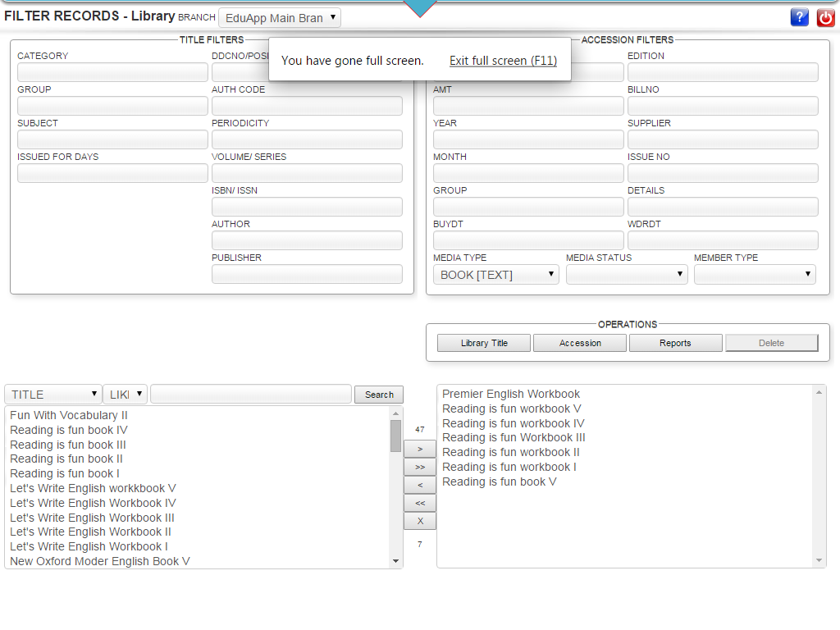Screen dimensions: 840x630
Task: Click the Search button
Action: coord(378,394)
